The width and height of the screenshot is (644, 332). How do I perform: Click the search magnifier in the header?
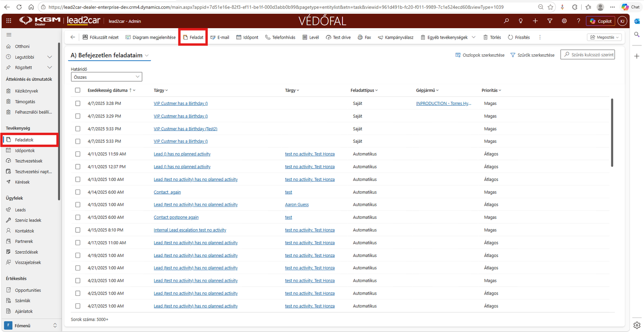(506, 21)
